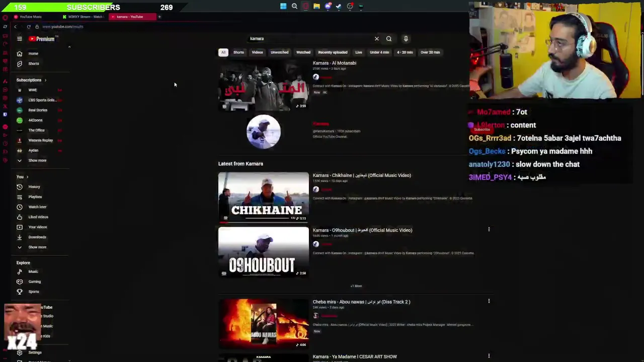The height and width of the screenshot is (362, 644).
Task: Open File Explorer from taskbar
Action: (x=316, y=7)
